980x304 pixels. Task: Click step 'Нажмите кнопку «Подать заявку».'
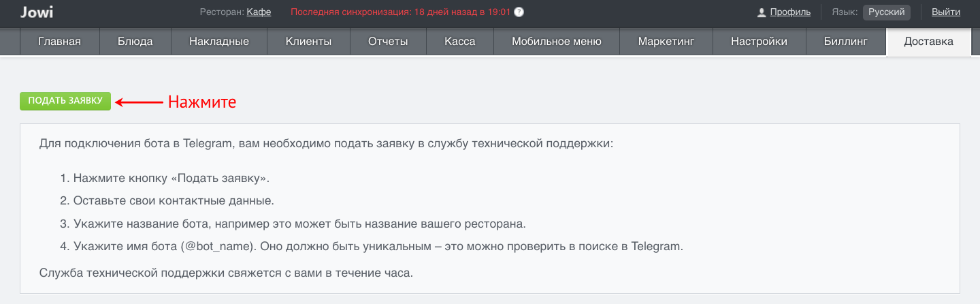(x=171, y=179)
